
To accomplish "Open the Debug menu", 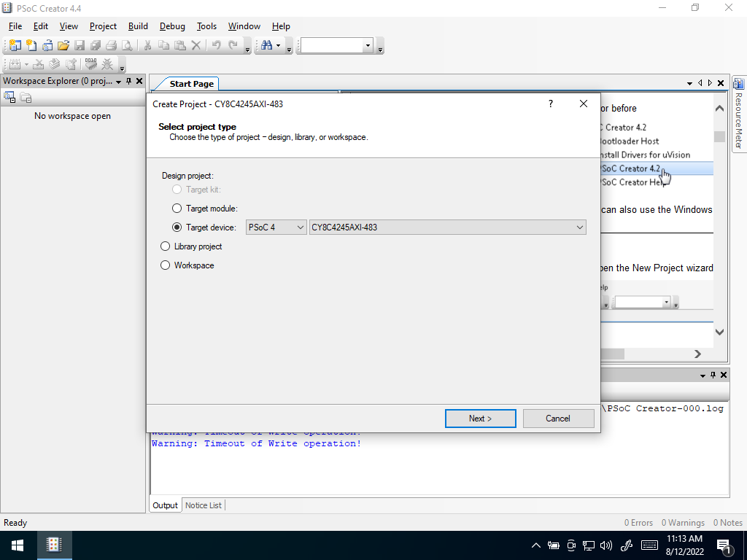I will point(172,26).
